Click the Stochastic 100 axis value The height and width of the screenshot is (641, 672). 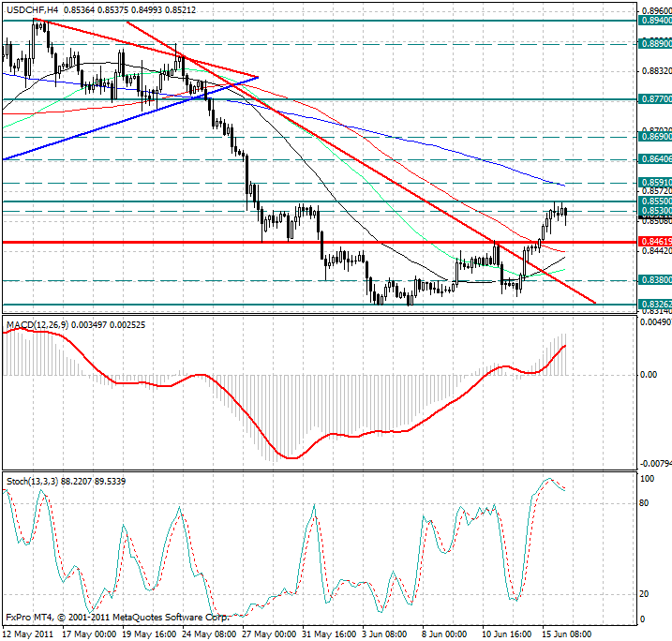(x=647, y=479)
